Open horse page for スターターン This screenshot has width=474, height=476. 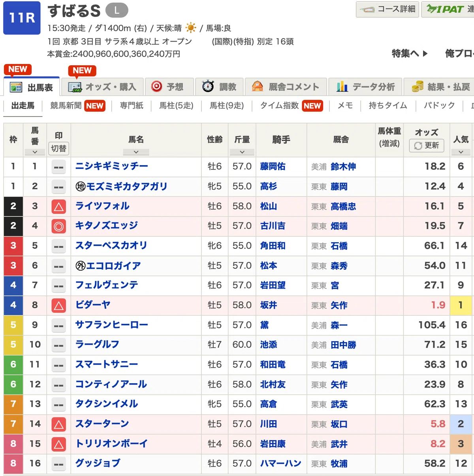102,424
